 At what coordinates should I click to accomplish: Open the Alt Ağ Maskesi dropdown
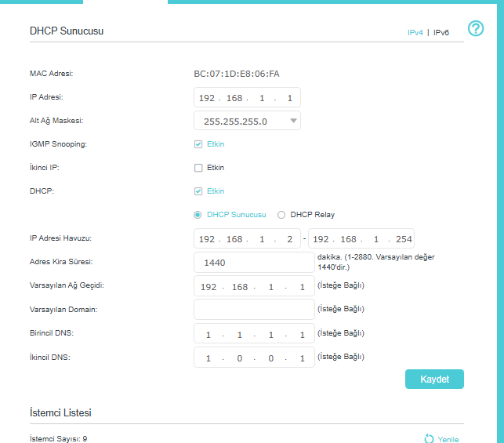click(247, 121)
